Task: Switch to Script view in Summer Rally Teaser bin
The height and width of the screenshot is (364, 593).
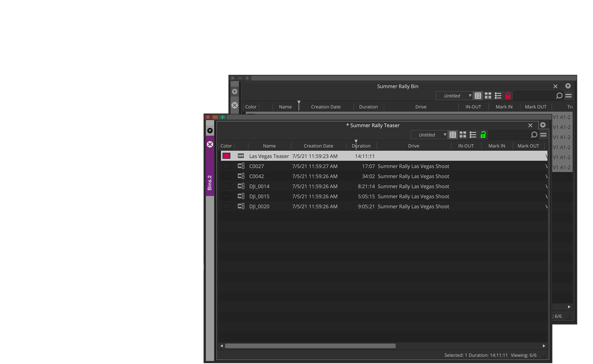Action: coord(473,135)
